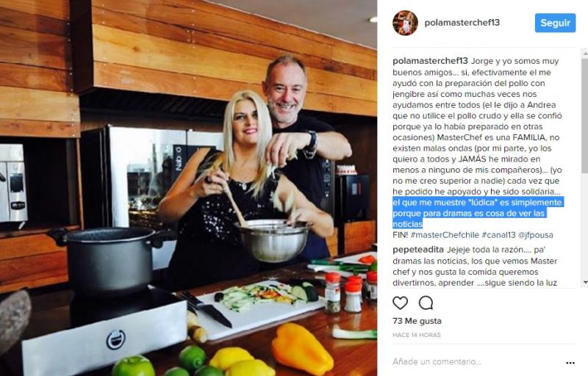Open comments via speech bubble icon
Image resolution: width=588 pixels, height=376 pixels.
pyautogui.click(x=426, y=303)
